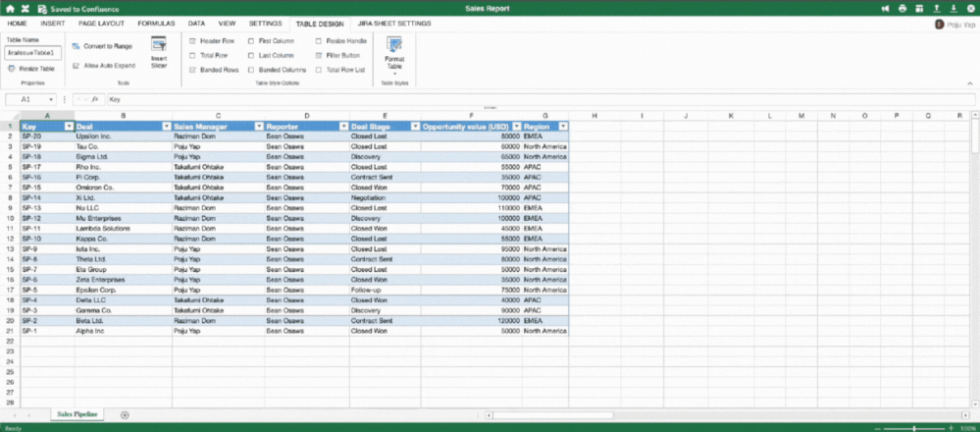The height and width of the screenshot is (432, 980).
Task: Open the Region column filter dropdown
Action: tap(563, 127)
